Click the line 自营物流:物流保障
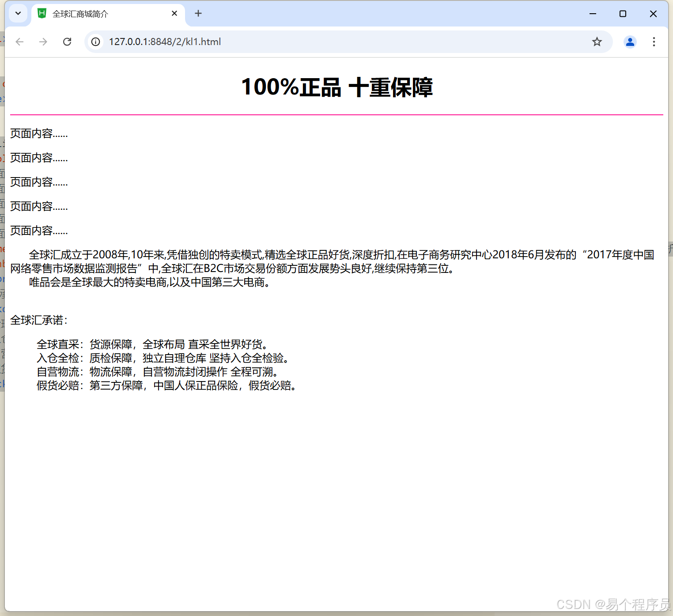This screenshot has height=616, width=673. click(158, 372)
